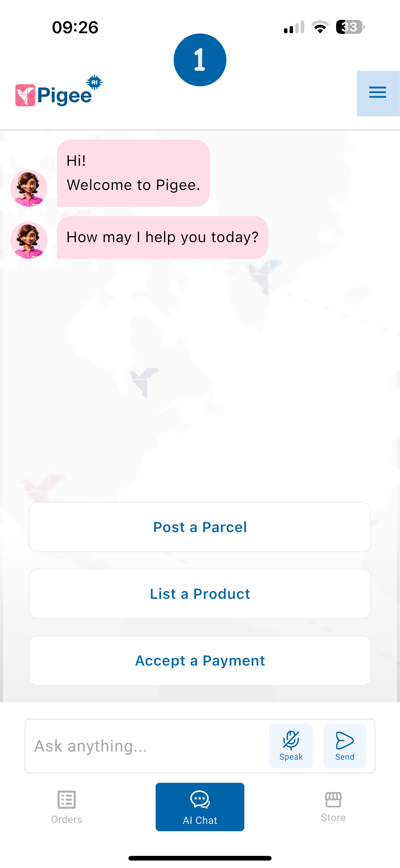Tap the 09:26 clock in status bar
Image resolution: width=400 pixels, height=868 pixels.
point(75,27)
